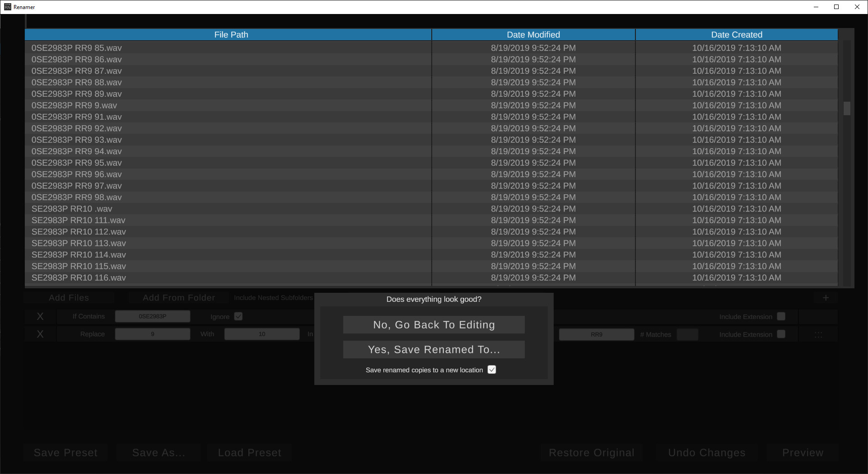The height and width of the screenshot is (474, 868).
Task: Add a new rename rule with the plus icon
Action: 826,297
